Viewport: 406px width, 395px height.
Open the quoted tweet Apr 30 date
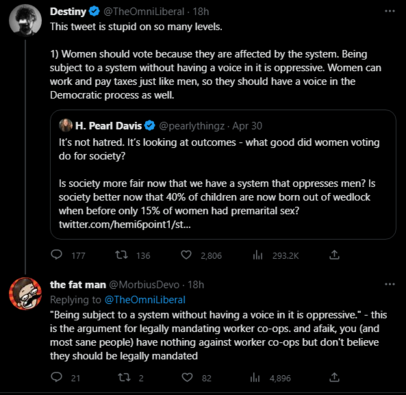tap(247, 126)
